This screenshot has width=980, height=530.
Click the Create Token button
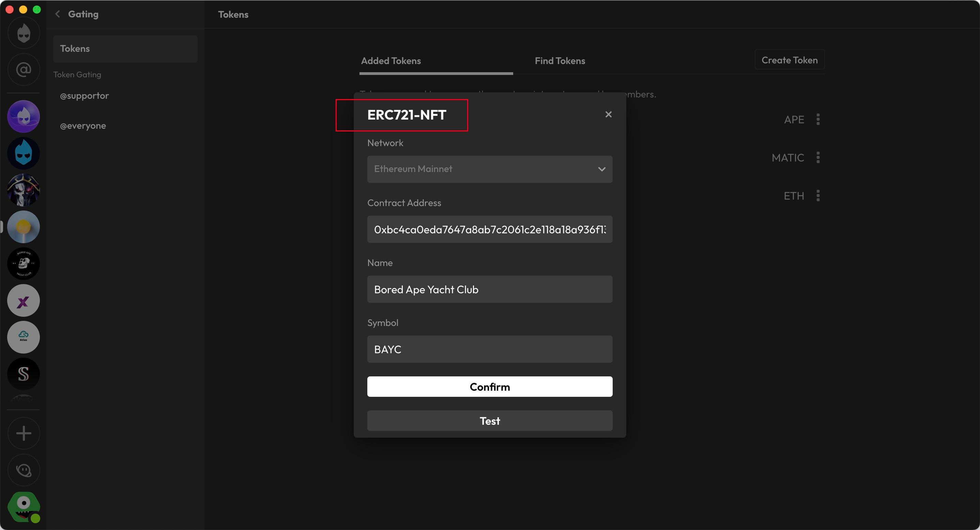point(790,60)
